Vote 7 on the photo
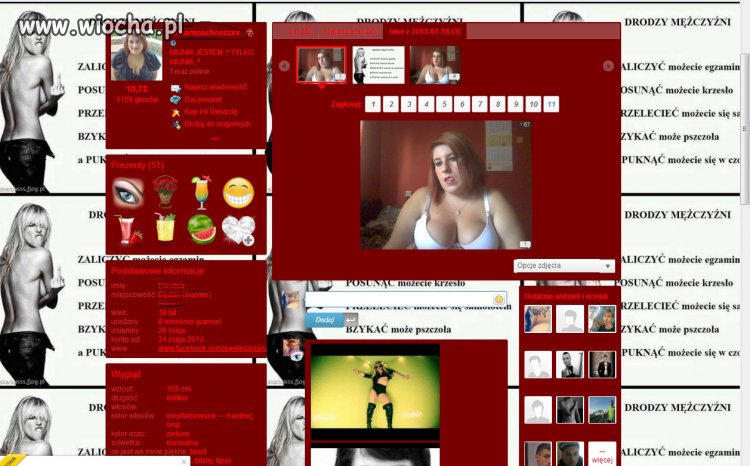Viewport: 750px width, 466px height. tap(480, 104)
